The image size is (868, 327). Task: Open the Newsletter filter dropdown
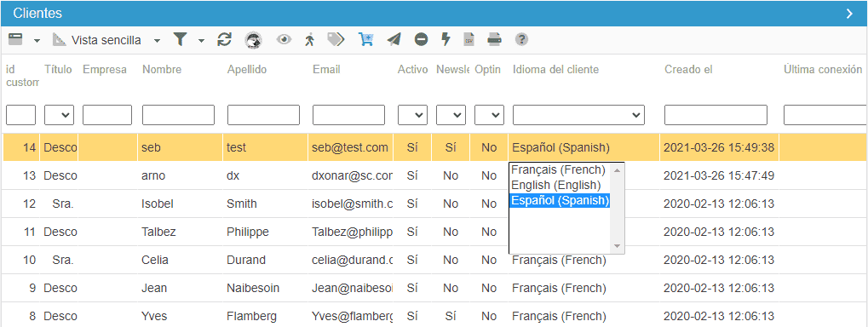451,115
